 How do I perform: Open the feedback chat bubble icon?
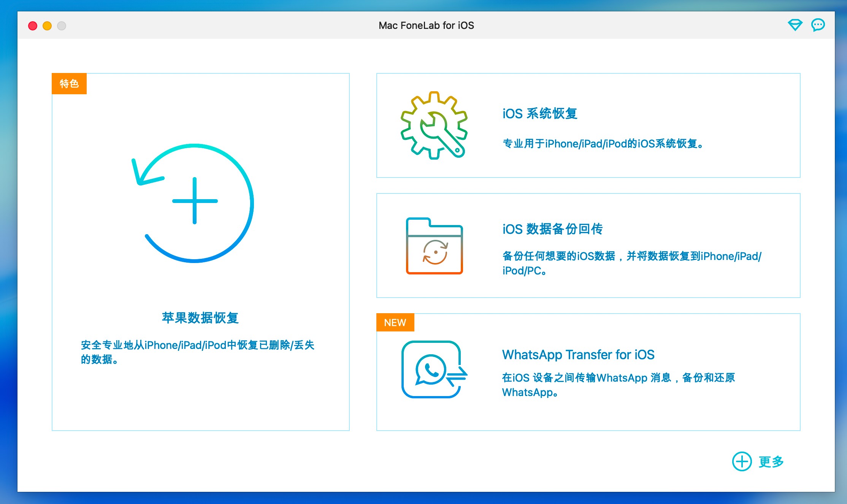pyautogui.click(x=818, y=25)
